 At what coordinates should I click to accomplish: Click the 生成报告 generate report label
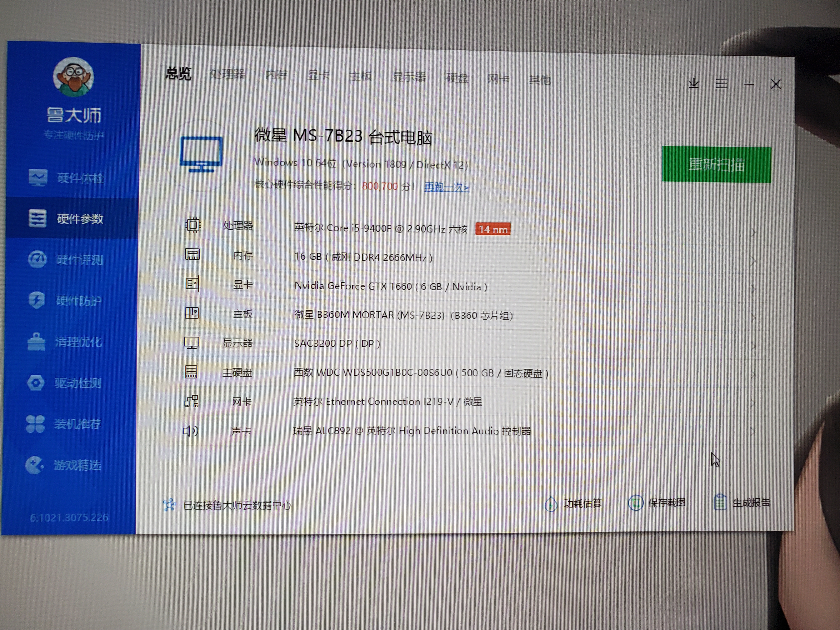(x=751, y=502)
